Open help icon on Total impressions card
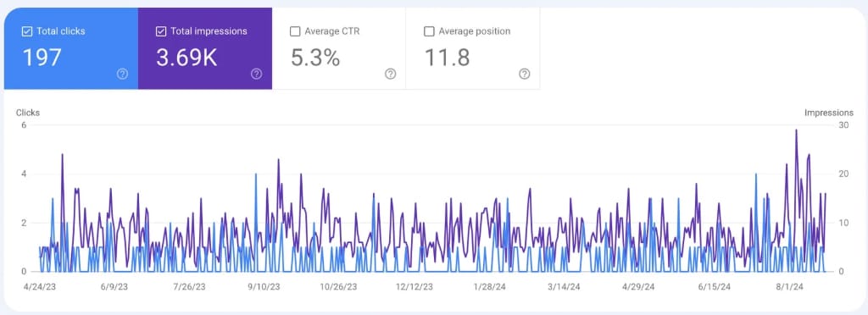 [x=256, y=74]
